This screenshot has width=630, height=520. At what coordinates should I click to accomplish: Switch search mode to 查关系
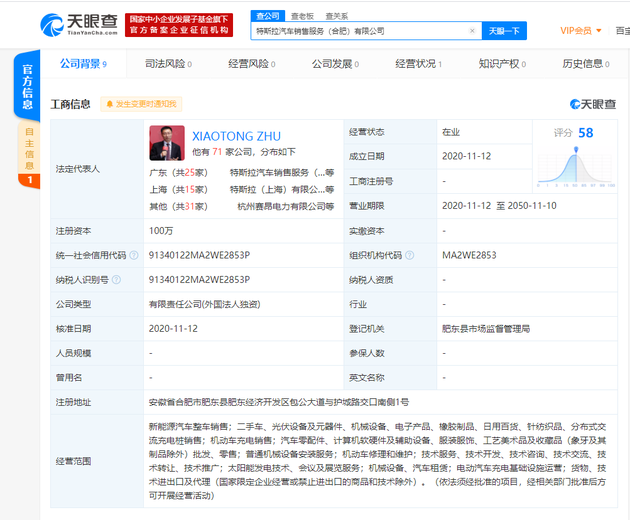point(337,16)
